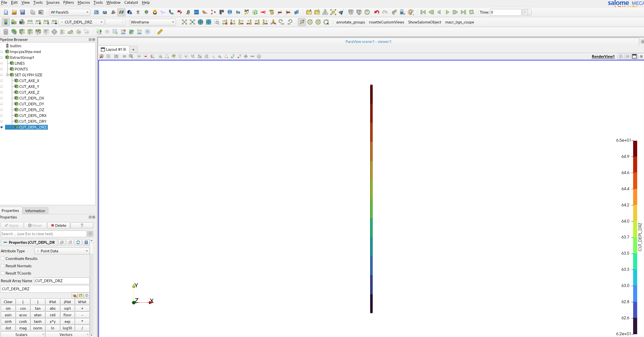Click the Reset camera view icon
644x337 pixels.
184,22
